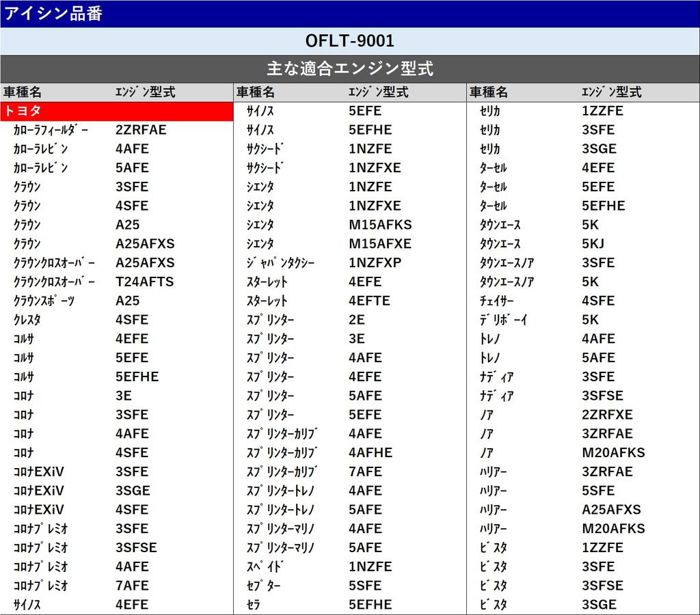
Task: Click the カローラフィールダー model name
Action: pyautogui.click(x=51, y=130)
